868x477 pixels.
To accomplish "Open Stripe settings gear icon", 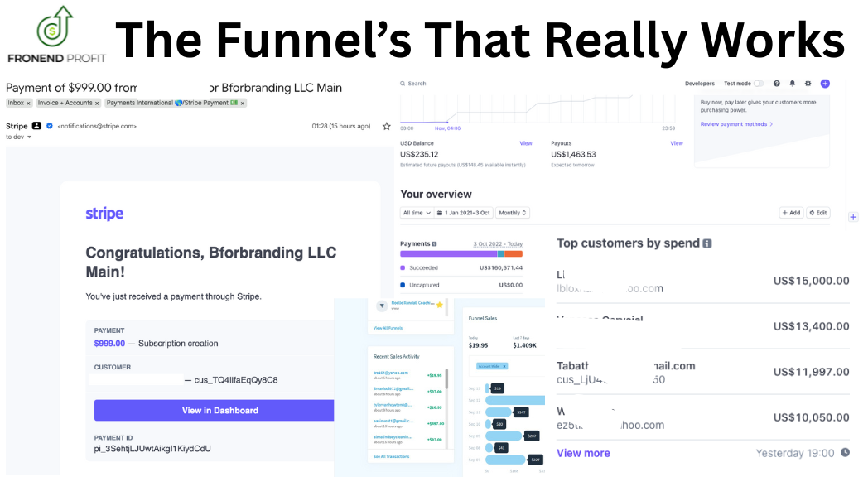I will tap(808, 84).
